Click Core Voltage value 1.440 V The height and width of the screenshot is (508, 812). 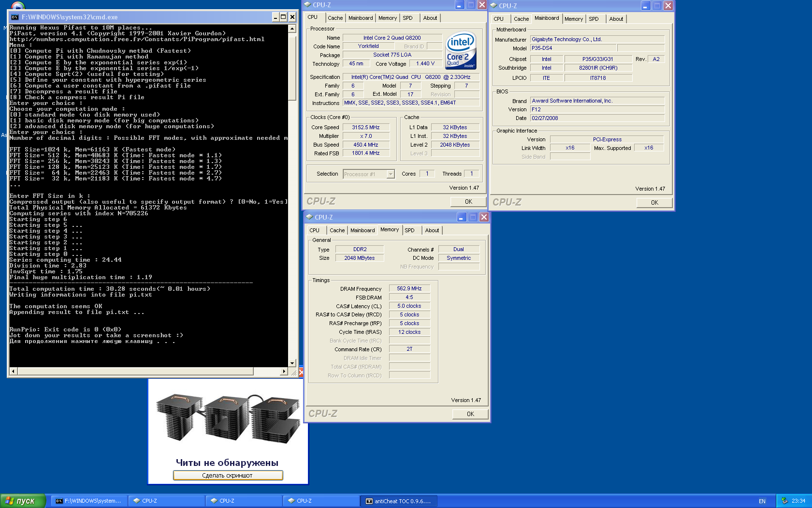click(425, 63)
